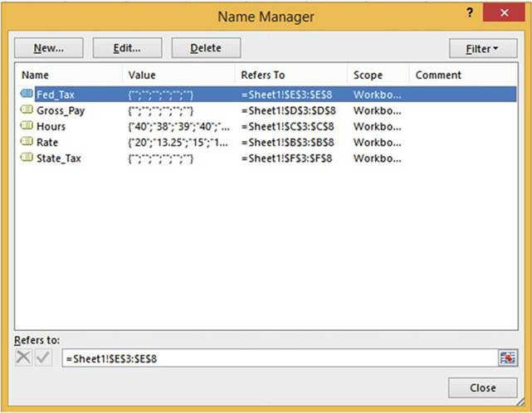
Task: Click the cancel X icon beside Refers to
Action: coord(24,357)
